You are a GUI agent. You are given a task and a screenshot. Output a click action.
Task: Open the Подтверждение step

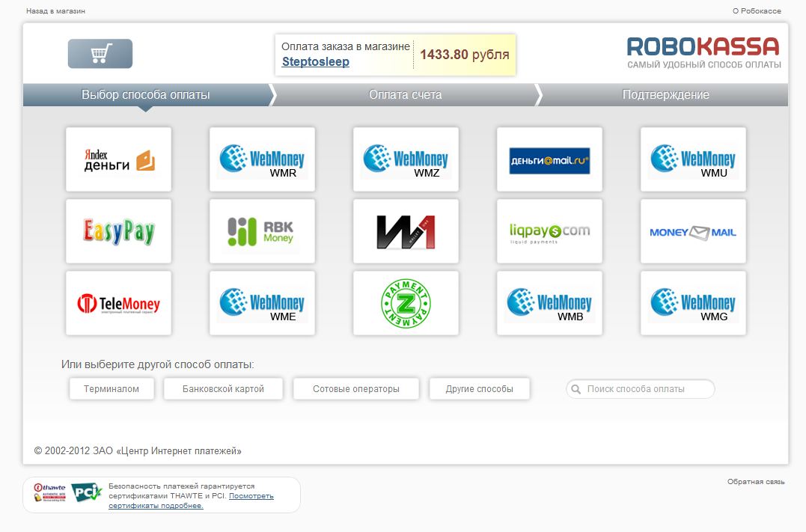click(x=665, y=94)
